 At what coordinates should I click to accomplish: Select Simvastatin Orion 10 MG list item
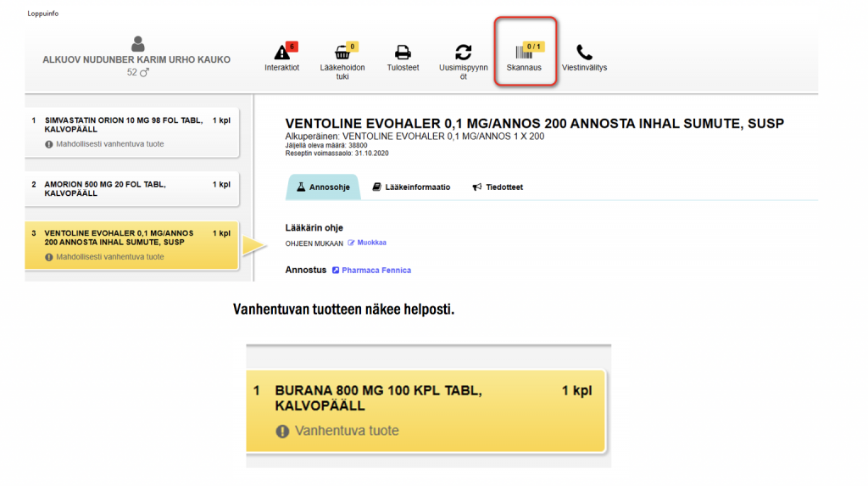pos(131,132)
